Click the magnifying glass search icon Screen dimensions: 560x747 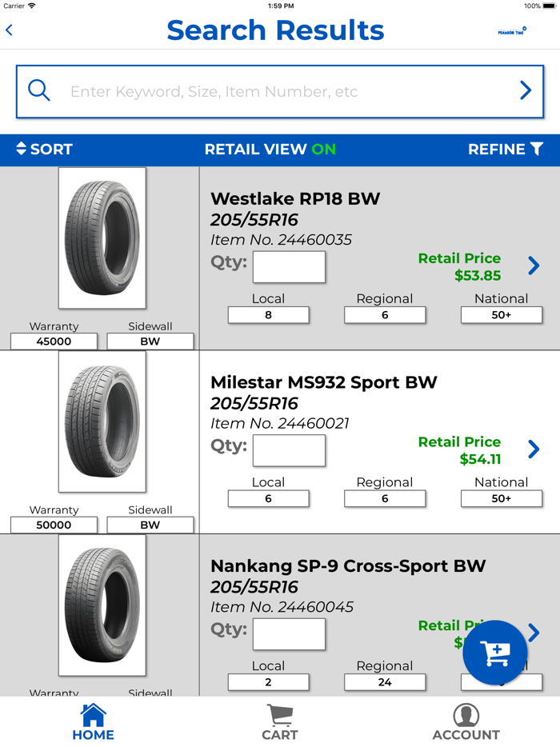pos(39,90)
